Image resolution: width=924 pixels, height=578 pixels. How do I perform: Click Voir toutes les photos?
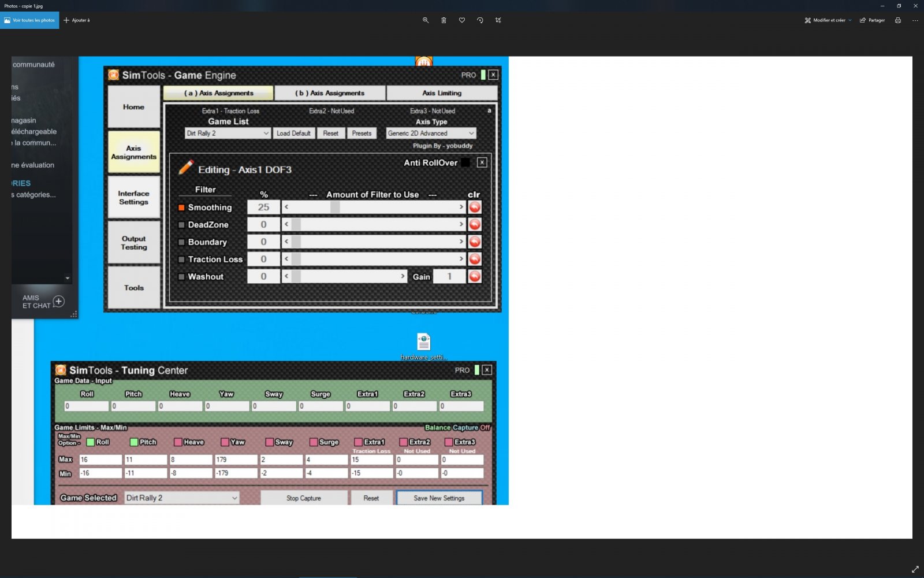pos(29,20)
